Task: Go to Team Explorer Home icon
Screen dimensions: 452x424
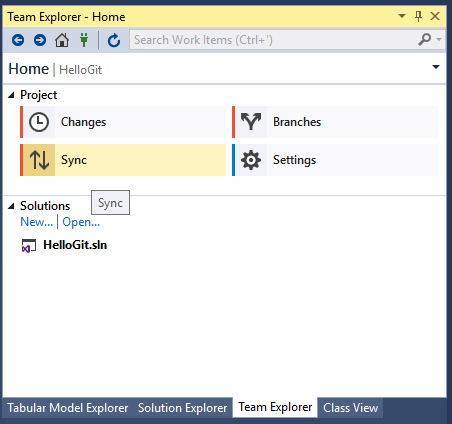Action: (62, 40)
